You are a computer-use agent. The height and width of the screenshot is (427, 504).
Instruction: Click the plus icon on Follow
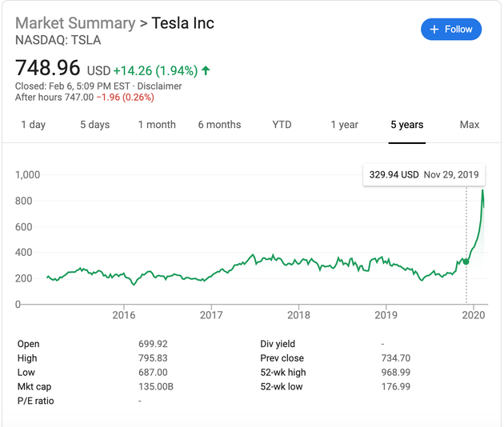[x=434, y=30]
